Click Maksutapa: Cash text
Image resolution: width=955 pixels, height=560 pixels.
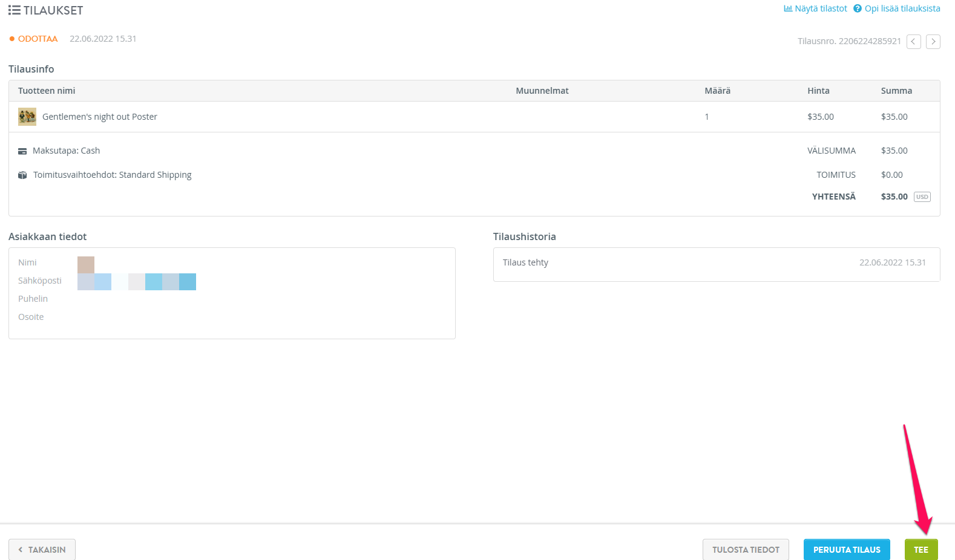click(x=67, y=151)
